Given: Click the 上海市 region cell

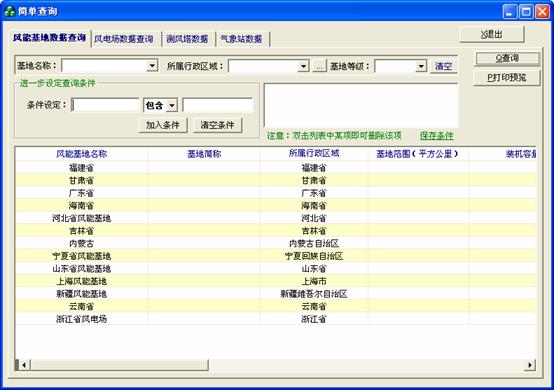Looking at the screenshot, I should 314,281.
